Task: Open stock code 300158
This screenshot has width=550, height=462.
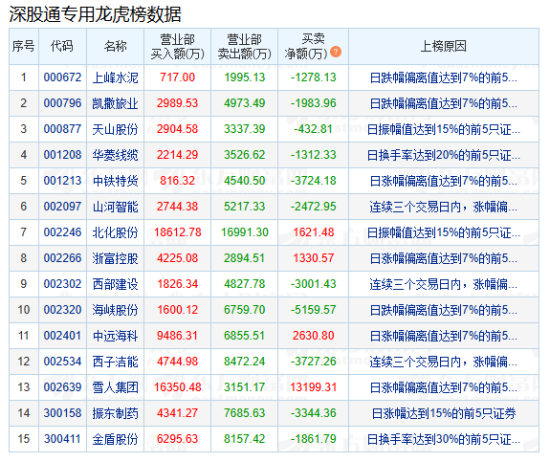Action: pyautogui.click(x=62, y=413)
